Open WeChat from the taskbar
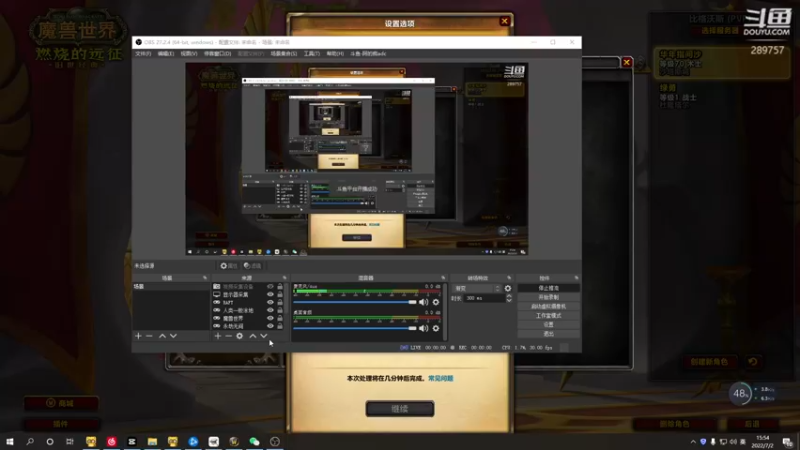The width and height of the screenshot is (800, 450). [254, 441]
